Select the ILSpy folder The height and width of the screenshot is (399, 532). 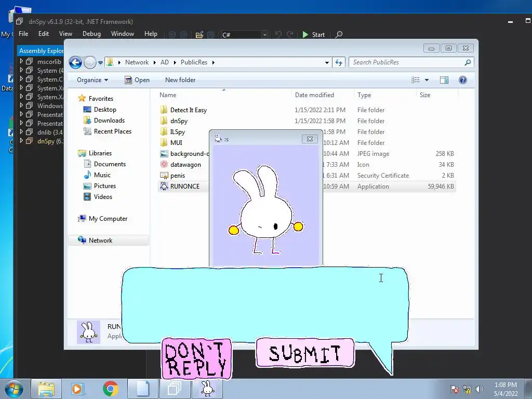tap(178, 131)
